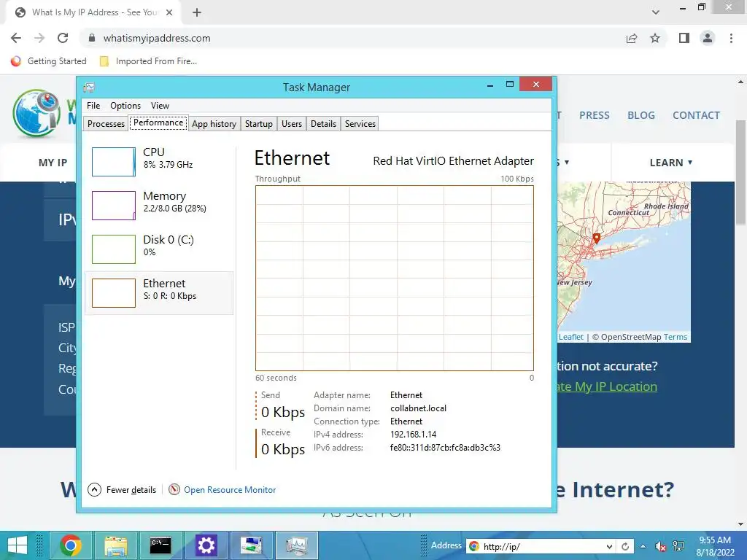Close the What Is My IP tab

pos(169,12)
